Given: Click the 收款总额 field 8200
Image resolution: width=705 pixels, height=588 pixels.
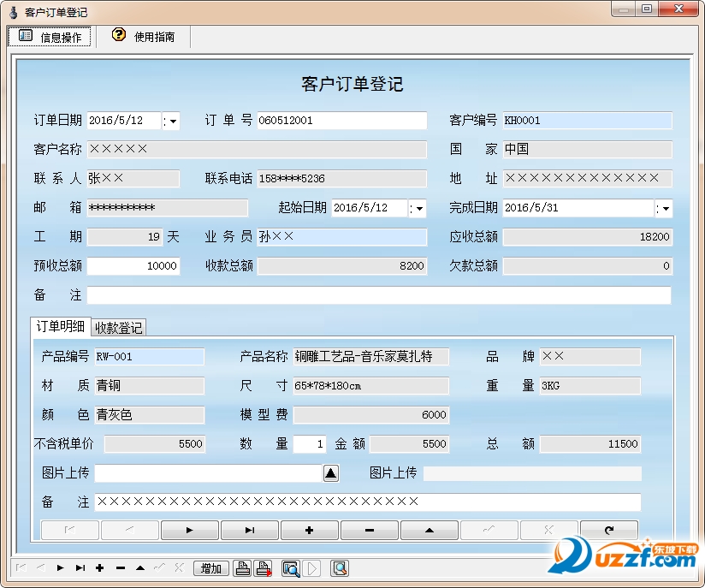Looking at the screenshot, I should click(x=341, y=266).
